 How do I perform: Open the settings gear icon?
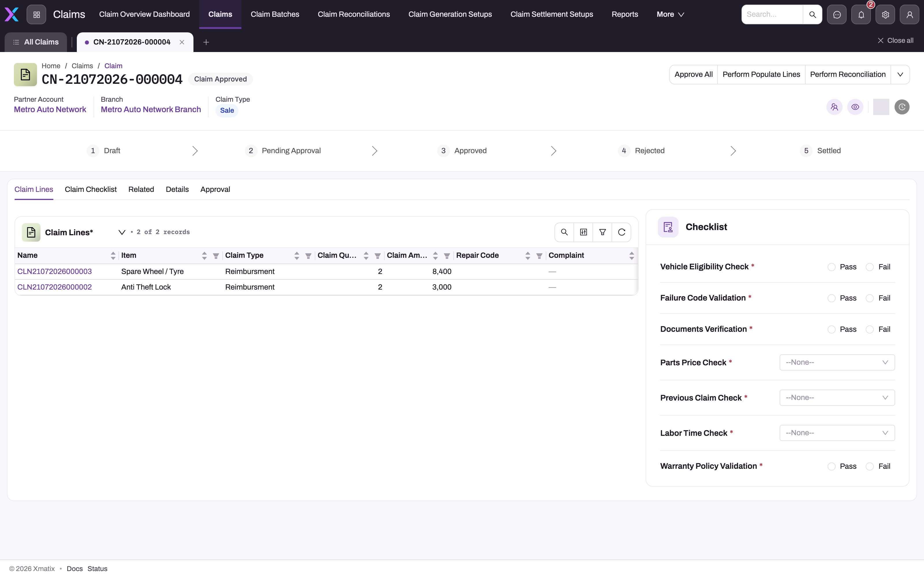point(885,14)
